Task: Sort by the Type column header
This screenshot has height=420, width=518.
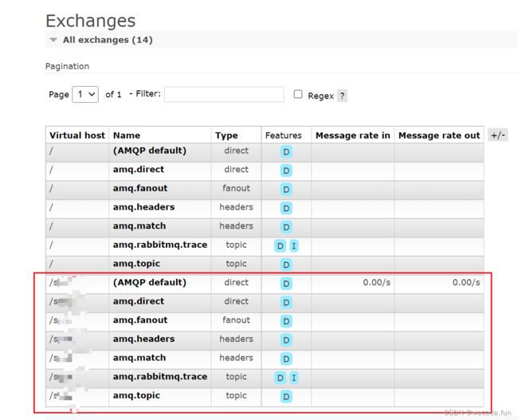Action: click(x=226, y=135)
